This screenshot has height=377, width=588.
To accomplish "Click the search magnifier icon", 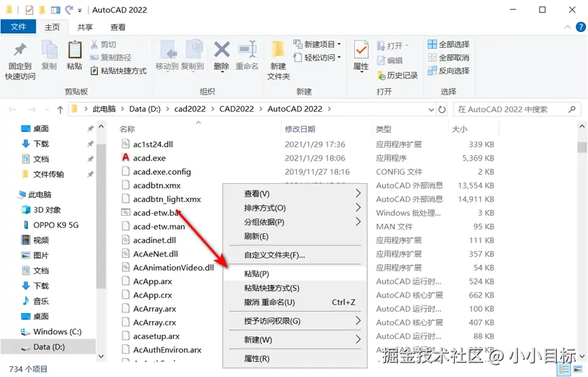I will (572, 110).
